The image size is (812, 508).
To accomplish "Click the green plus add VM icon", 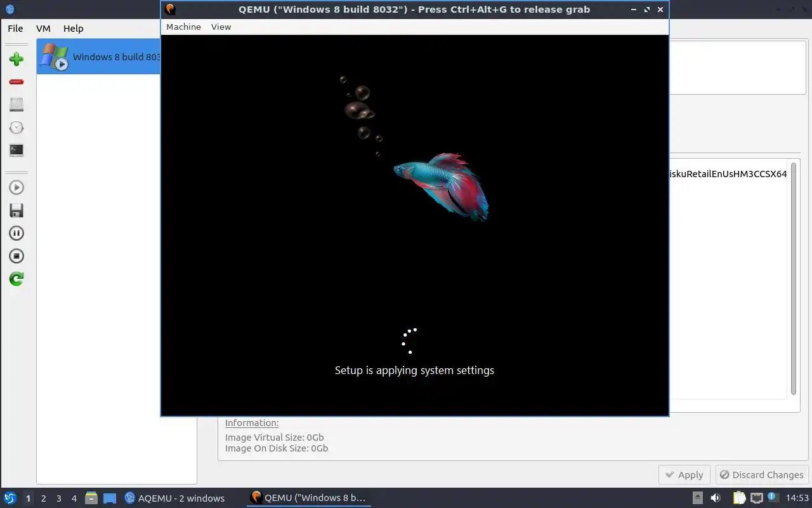I will [16, 59].
